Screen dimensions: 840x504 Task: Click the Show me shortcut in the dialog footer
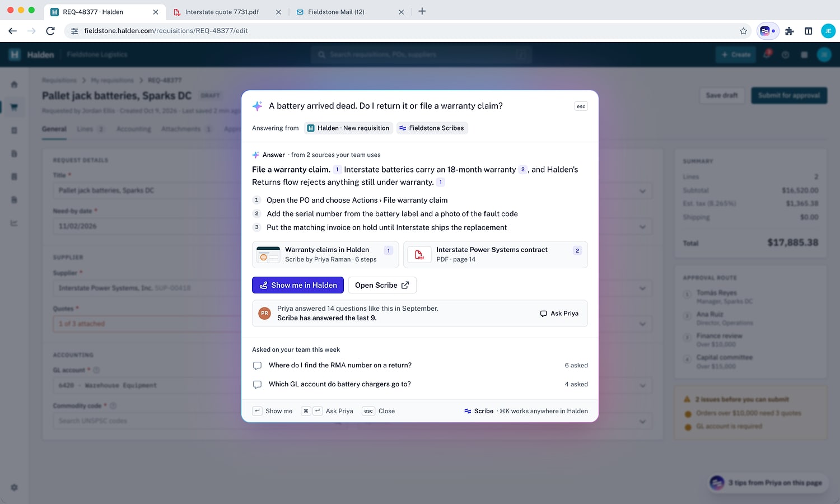272,411
